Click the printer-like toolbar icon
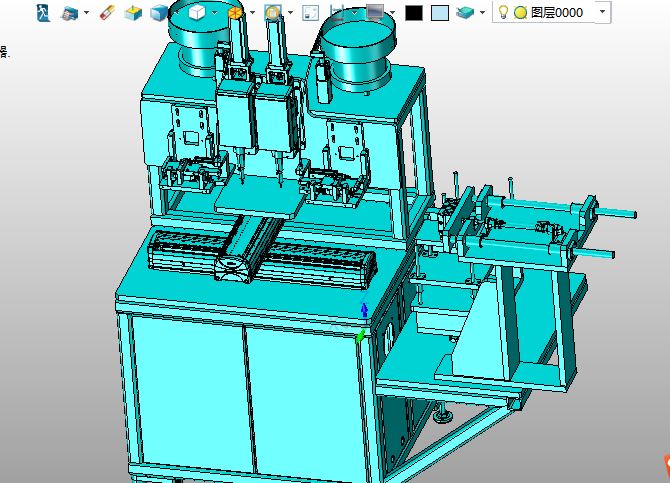Viewport: 670px width, 483px height. (70, 13)
